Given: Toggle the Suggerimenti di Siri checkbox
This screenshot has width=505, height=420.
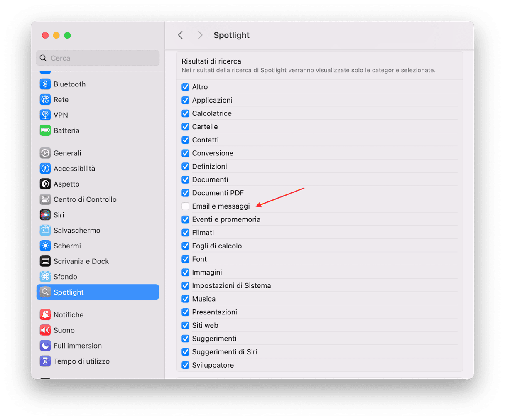Looking at the screenshot, I should [x=186, y=352].
